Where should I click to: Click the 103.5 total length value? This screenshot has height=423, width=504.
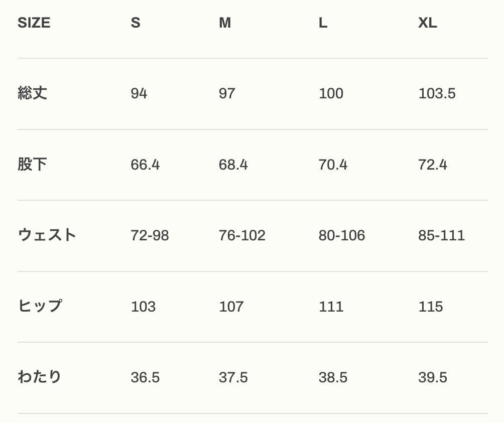[x=437, y=94]
